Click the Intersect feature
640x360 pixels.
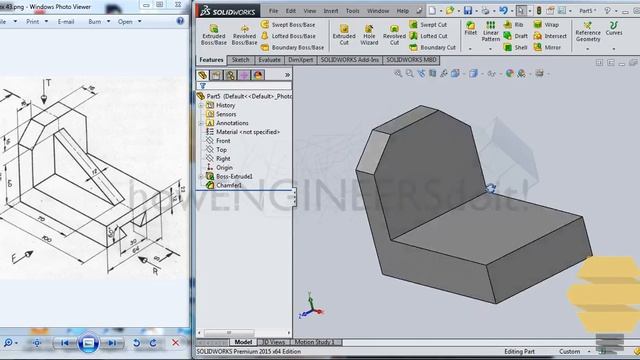click(x=550, y=36)
